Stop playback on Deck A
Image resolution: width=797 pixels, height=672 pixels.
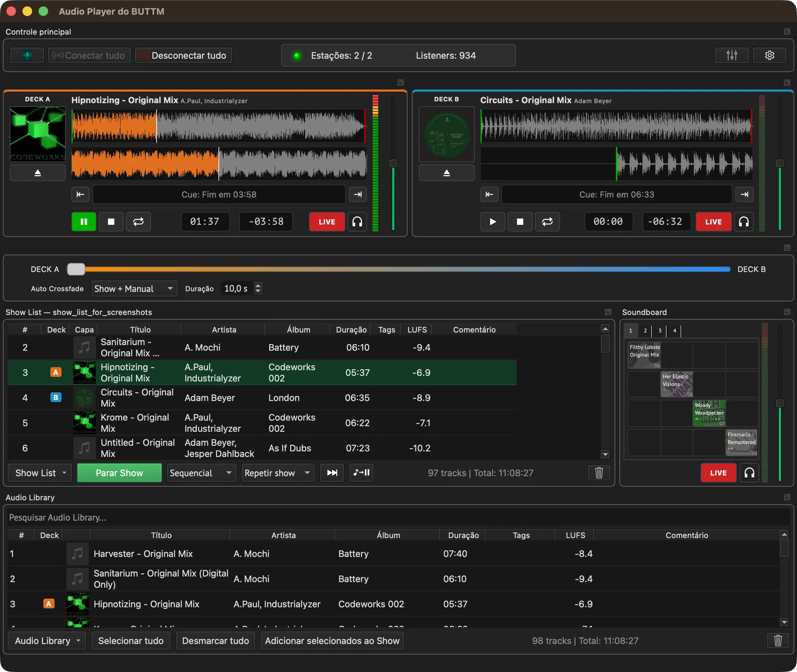point(111,222)
